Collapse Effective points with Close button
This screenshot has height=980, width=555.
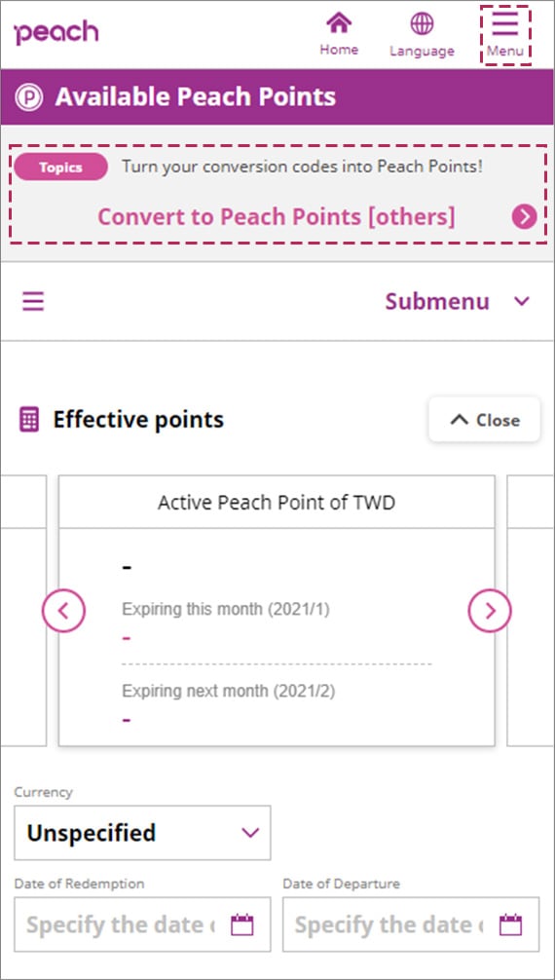coord(484,420)
